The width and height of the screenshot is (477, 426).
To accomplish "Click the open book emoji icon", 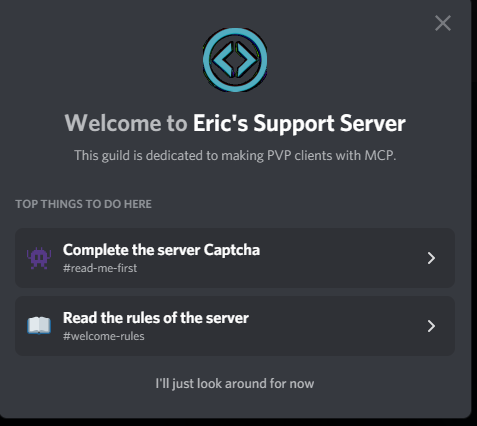I will [x=39, y=326].
